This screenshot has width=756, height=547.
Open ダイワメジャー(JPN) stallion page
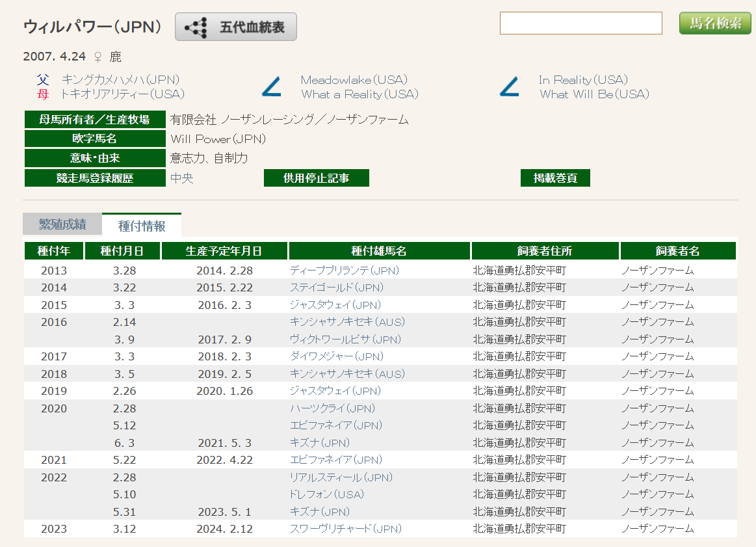(336, 356)
